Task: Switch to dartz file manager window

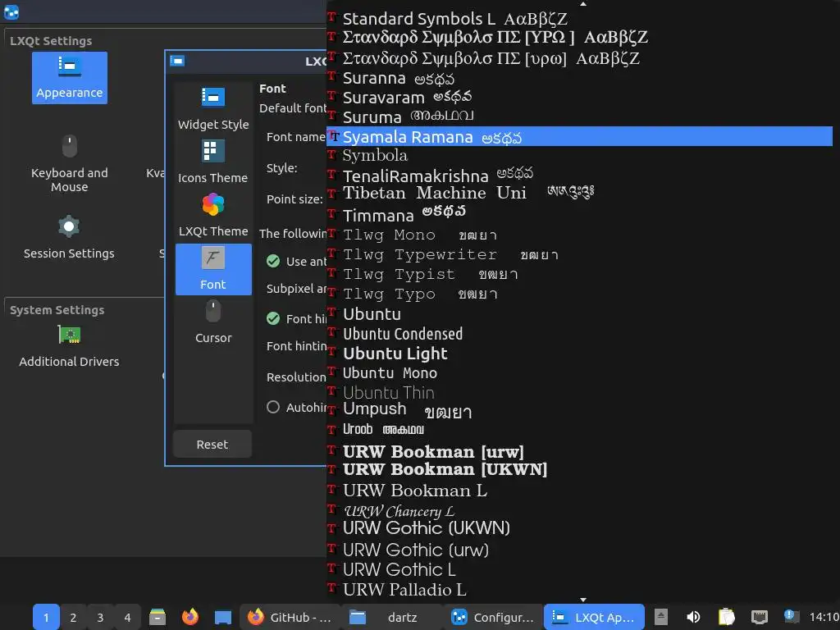Action: click(390, 617)
